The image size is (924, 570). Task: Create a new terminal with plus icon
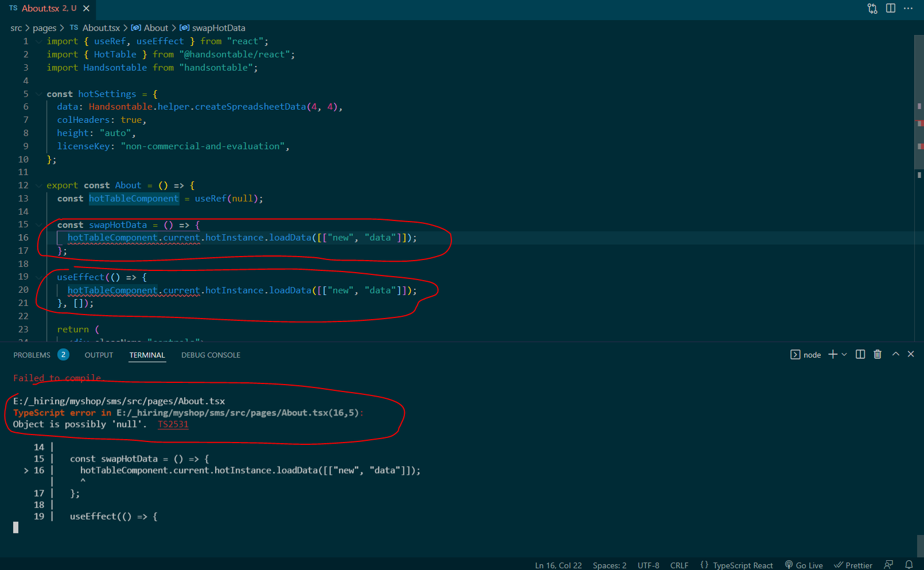[x=833, y=355]
